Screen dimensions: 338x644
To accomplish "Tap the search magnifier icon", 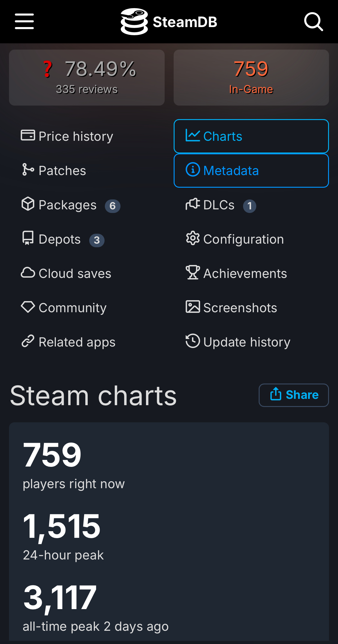I will tap(313, 22).
